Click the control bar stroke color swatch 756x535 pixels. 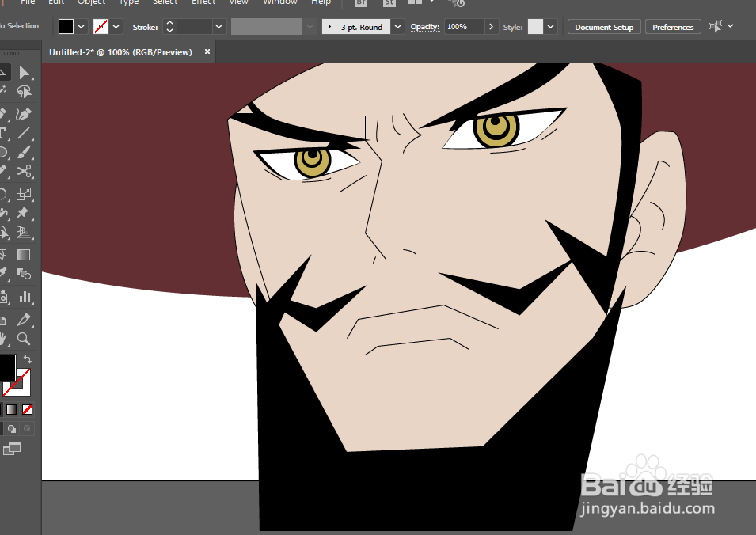[x=101, y=26]
